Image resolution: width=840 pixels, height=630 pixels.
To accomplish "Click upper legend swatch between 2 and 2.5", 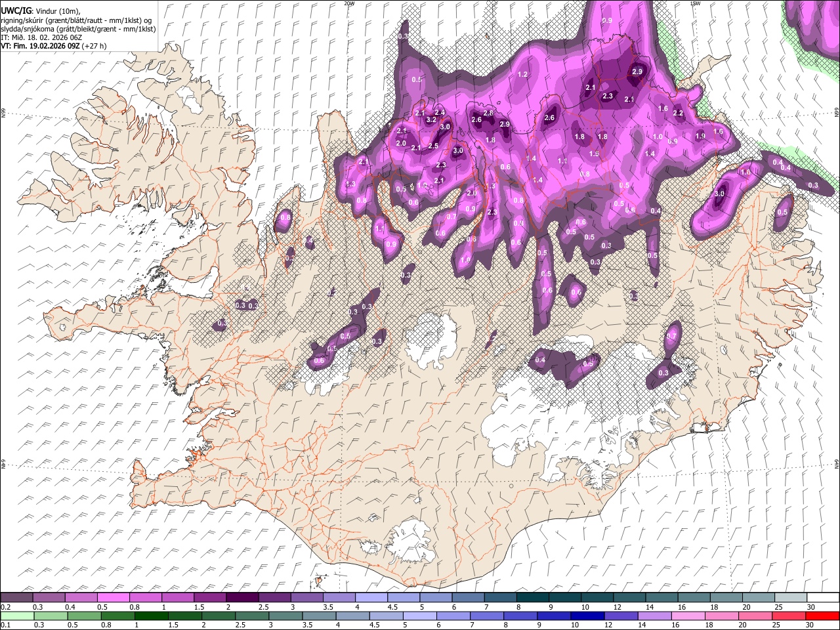I will coord(242,598).
